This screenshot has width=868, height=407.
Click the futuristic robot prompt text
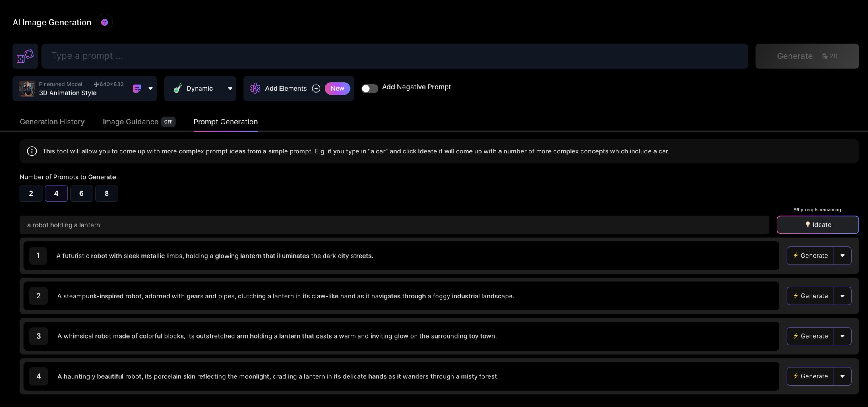point(215,256)
